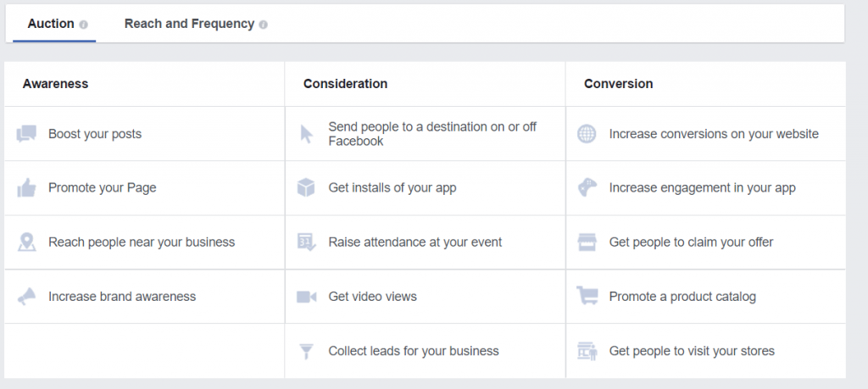Click the map pin icon for local reach

[26, 242]
